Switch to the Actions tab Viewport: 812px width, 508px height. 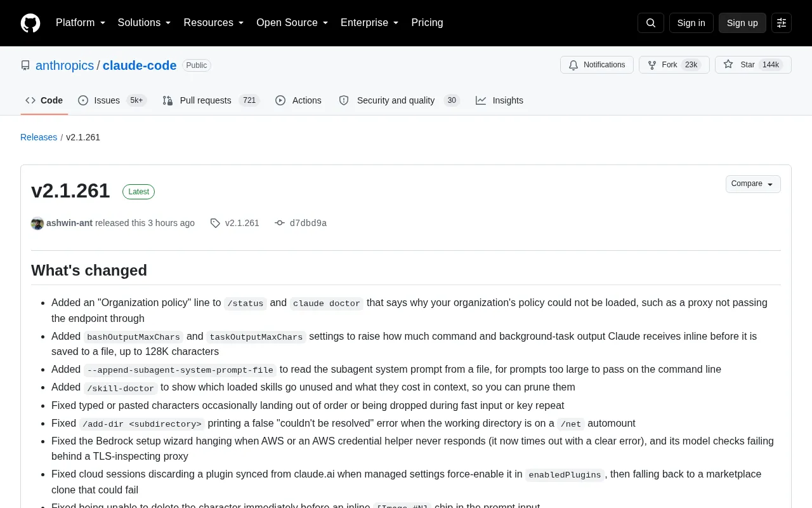(x=298, y=100)
